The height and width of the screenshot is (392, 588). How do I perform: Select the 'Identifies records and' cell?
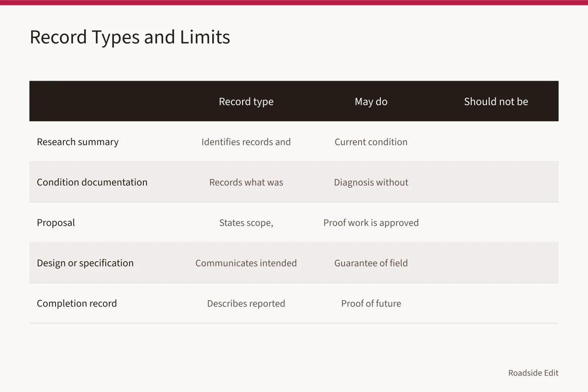pos(246,142)
